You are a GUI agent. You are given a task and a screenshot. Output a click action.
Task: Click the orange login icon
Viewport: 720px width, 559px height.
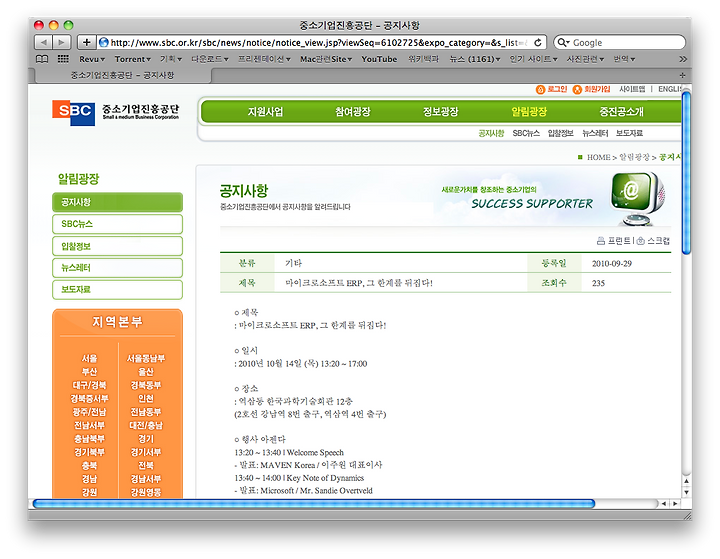point(540,90)
